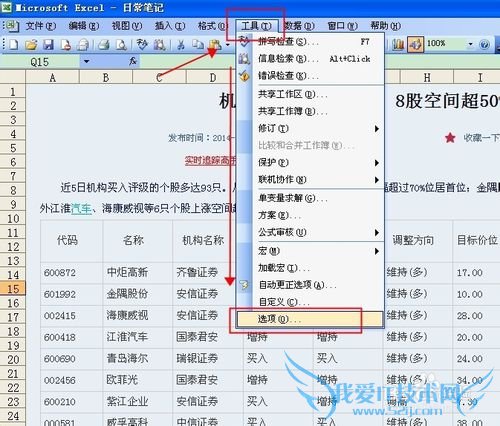The height and width of the screenshot is (426, 500).
Task: Select row 15 header
Action: (13, 289)
